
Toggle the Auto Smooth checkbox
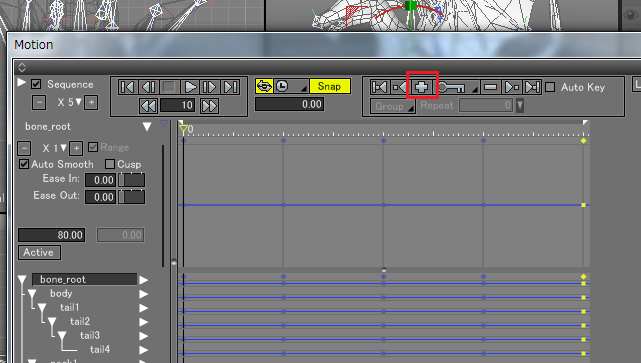(24, 164)
